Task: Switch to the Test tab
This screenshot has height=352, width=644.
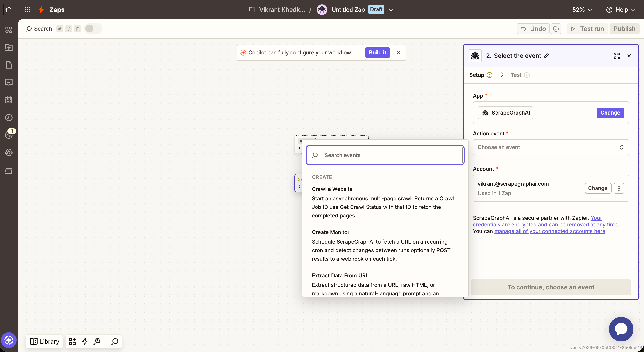Action: 520,75
